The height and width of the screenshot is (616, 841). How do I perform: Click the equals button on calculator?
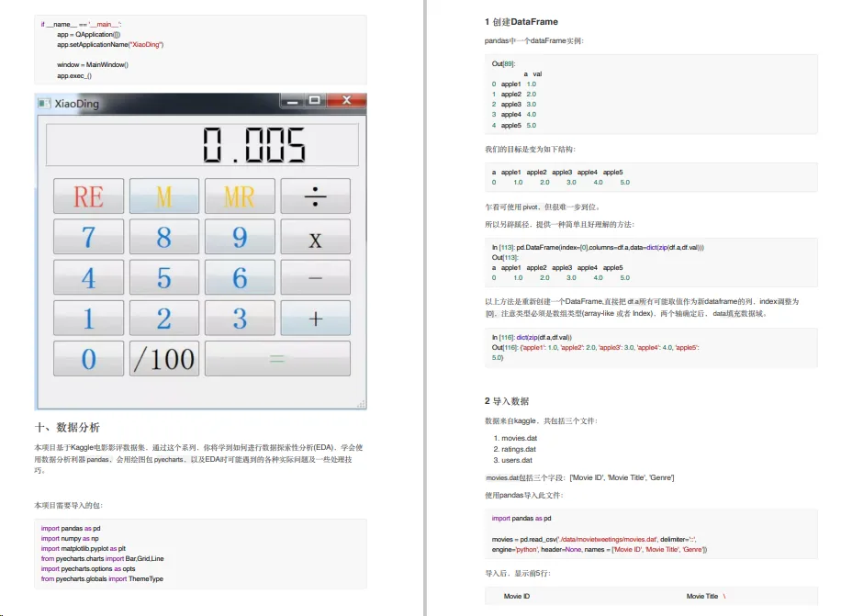tap(277, 359)
